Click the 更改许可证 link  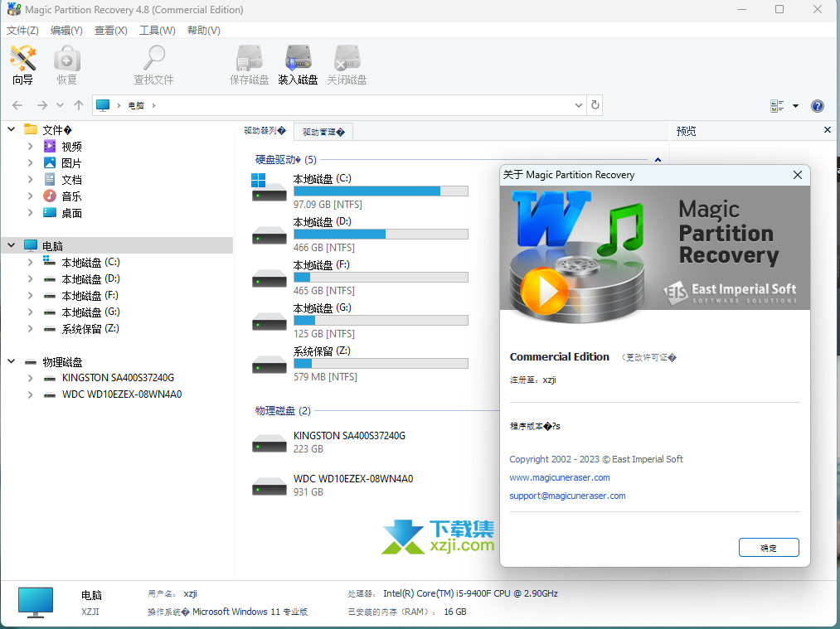(648, 357)
